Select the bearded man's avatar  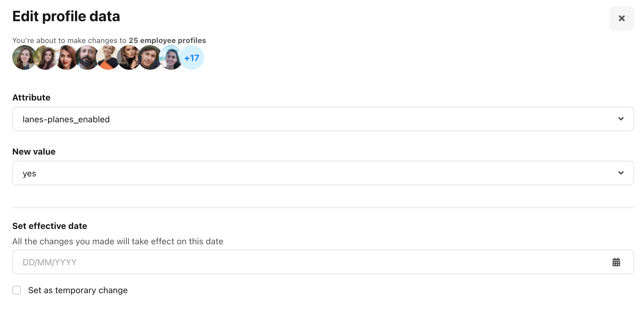(87, 57)
